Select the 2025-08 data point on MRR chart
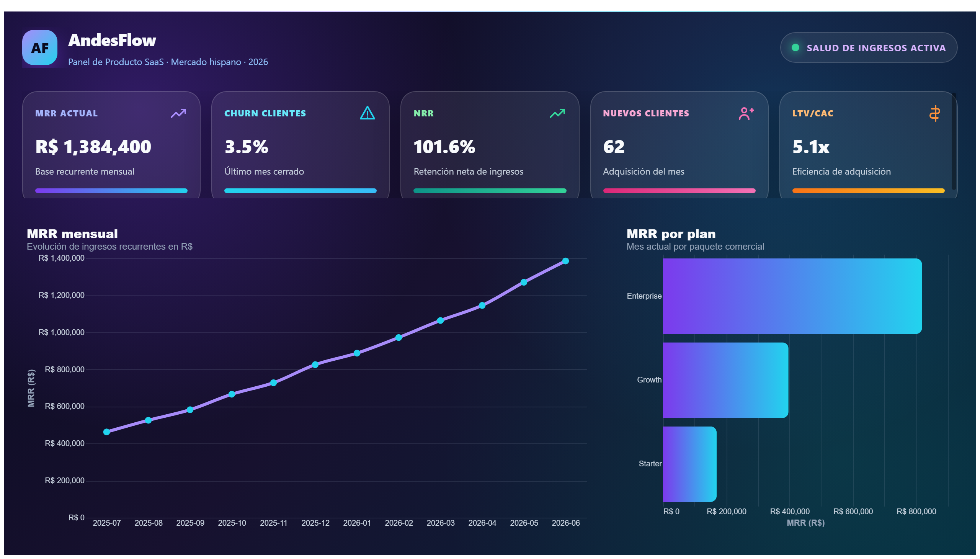 tap(149, 420)
